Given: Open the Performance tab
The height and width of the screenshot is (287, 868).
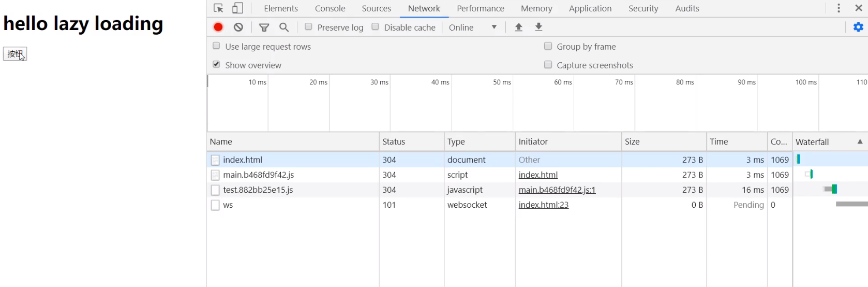Looking at the screenshot, I should 481,8.
